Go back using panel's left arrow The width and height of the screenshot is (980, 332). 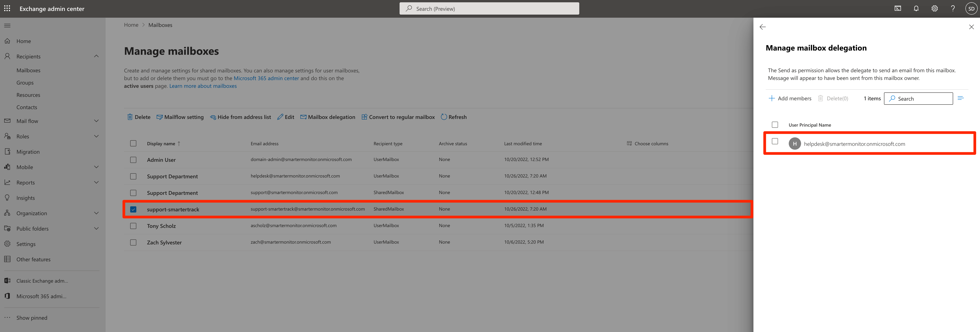coord(762,27)
